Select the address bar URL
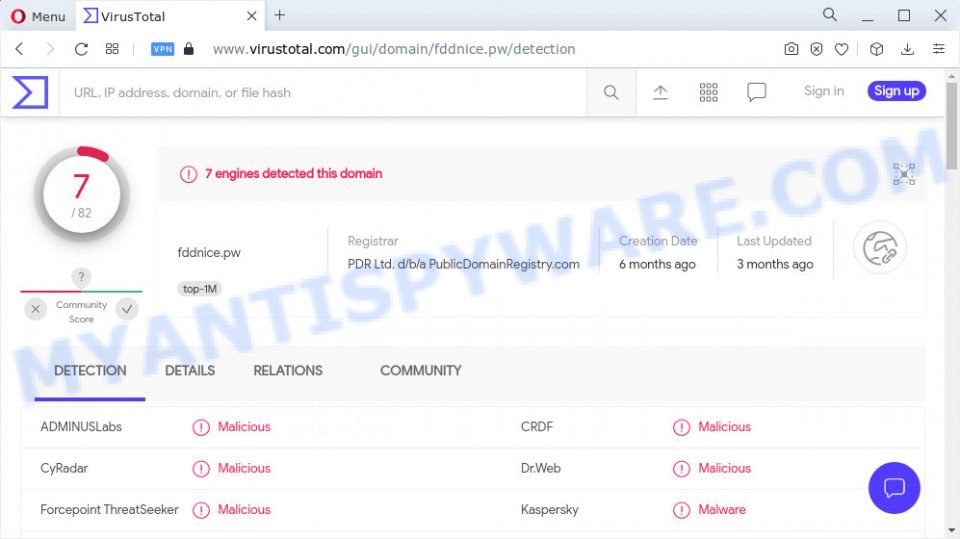960x539 pixels. coord(394,49)
